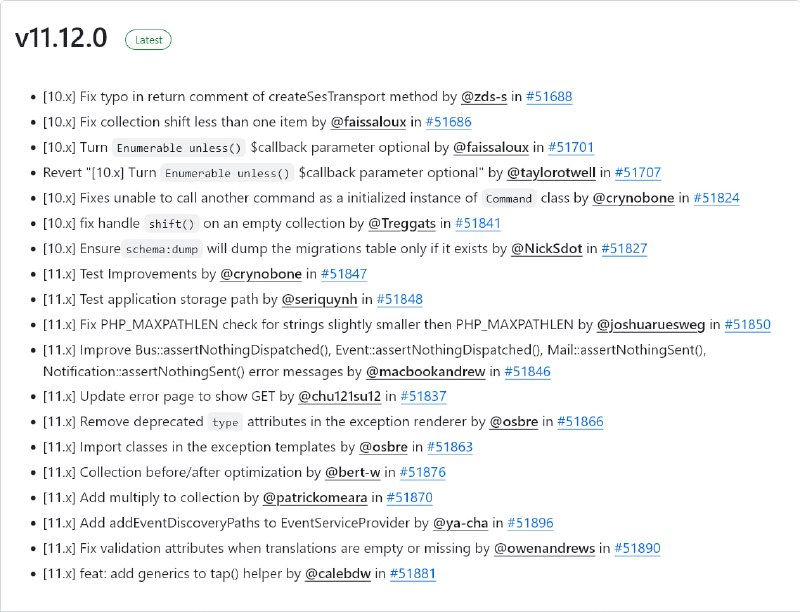Open PHP_MAXPATHLEN fix #51850
Viewport: 800px width, 612px height.
[747, 324]
